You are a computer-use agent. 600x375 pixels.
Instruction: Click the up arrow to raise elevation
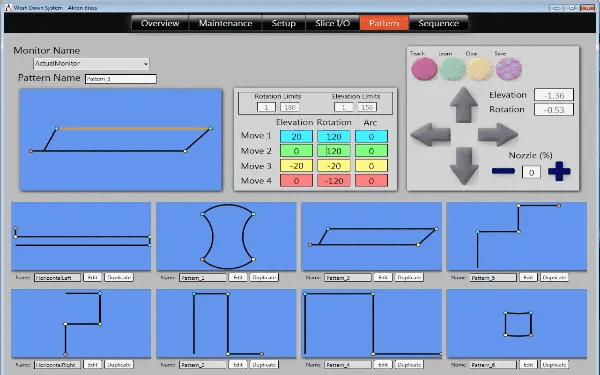(x=464, y=105)
